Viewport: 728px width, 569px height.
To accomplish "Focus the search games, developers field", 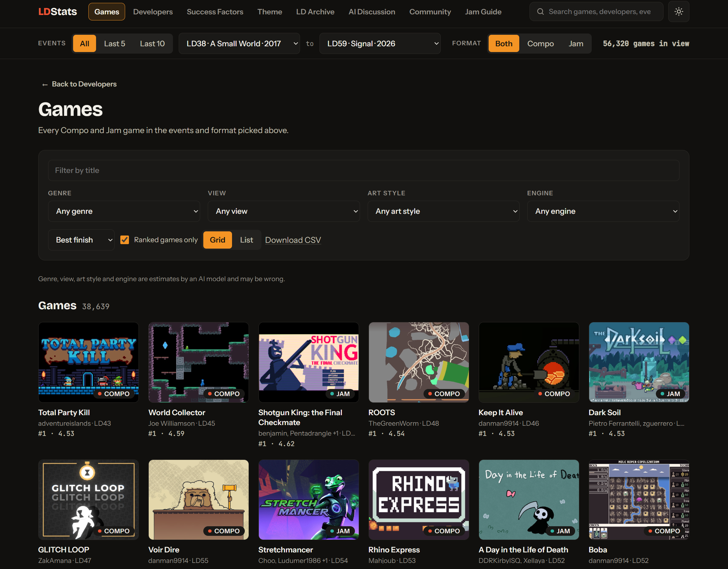I will (596, 12).
